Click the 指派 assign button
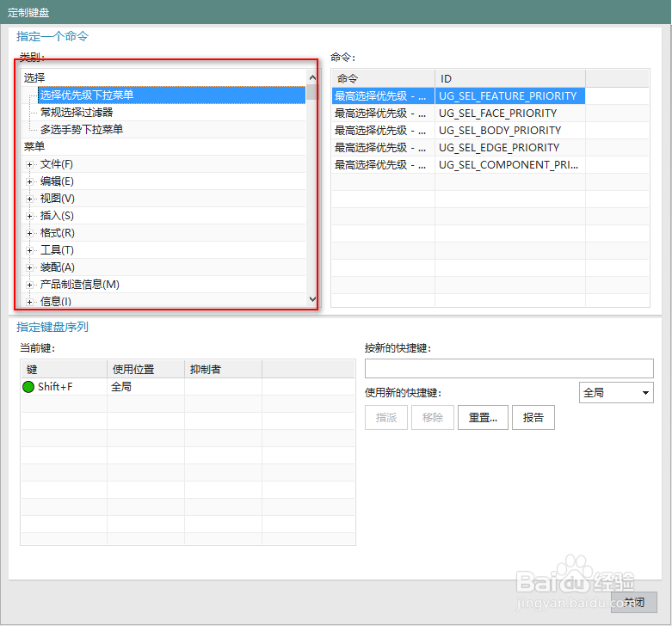This screenshot has height=626, width=672. coord(386,417)
